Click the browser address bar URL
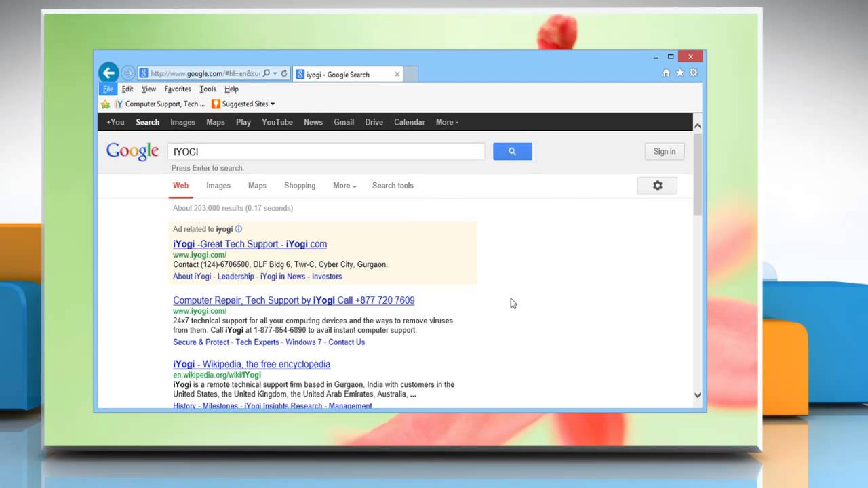This screenshot has width=868, height=488. tap(205, 73)
